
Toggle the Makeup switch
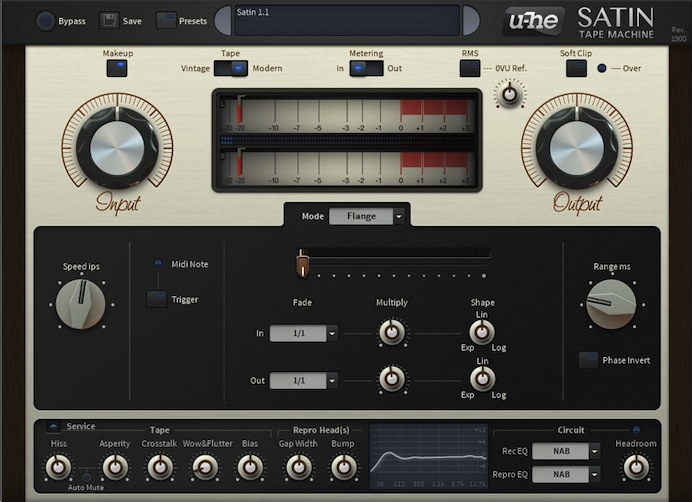[x=117, y=68]
